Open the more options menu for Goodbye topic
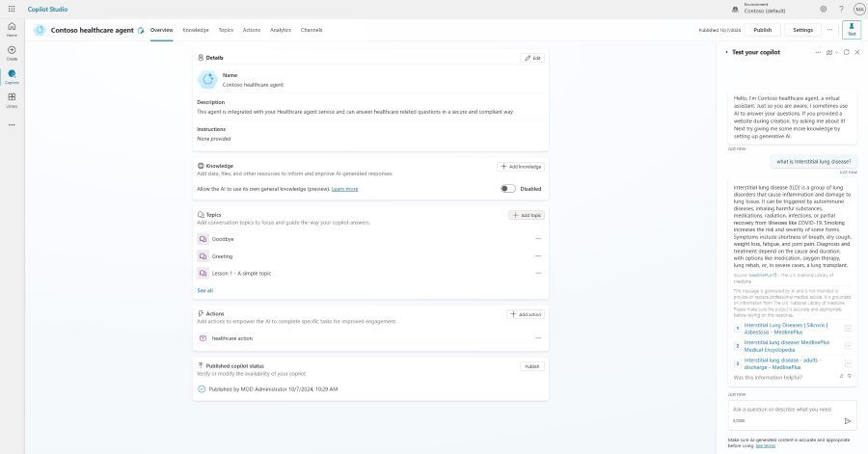 pos(538,239)
